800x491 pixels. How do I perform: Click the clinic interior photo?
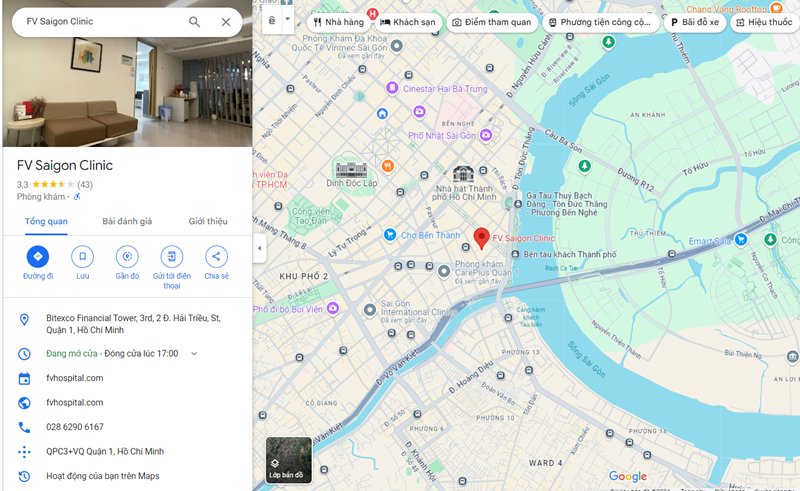(x=126, y=98)
